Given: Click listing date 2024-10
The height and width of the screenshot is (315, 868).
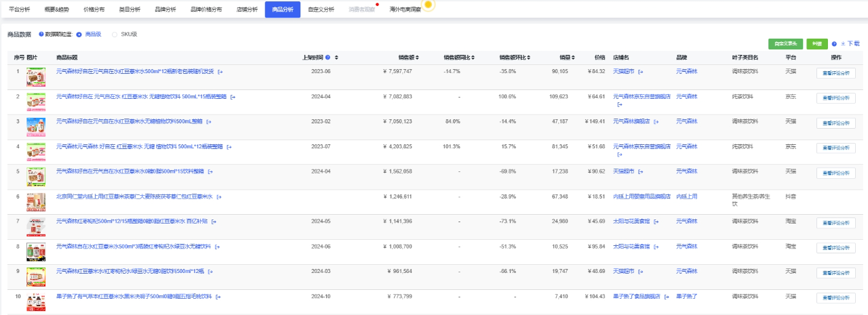Looking at the screenshot, I should 320,297.
